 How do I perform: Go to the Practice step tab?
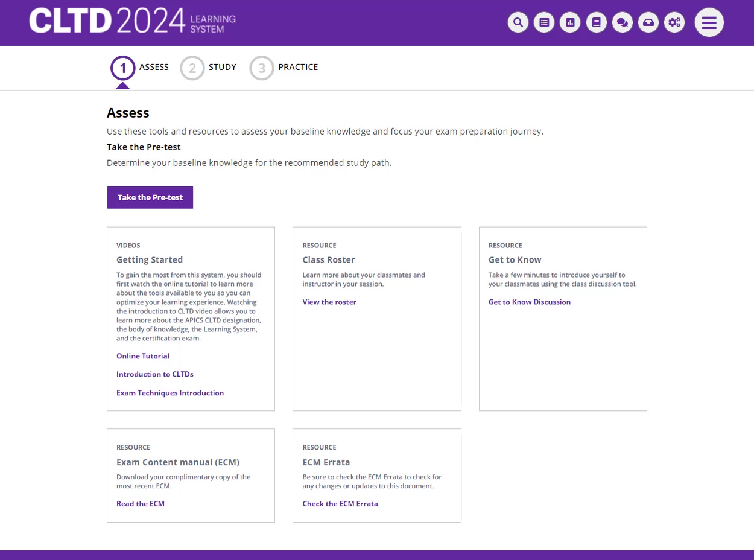click(x=284, y=68)
